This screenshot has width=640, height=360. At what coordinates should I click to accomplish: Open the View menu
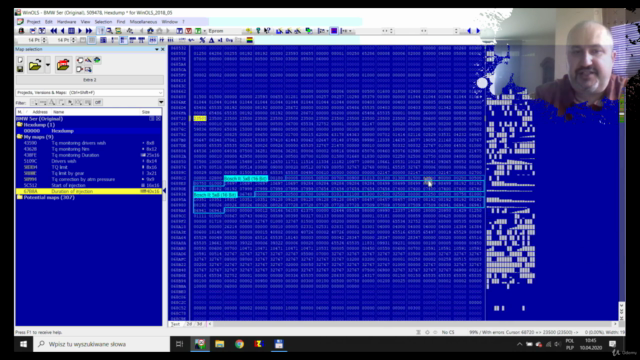point(85,22)
